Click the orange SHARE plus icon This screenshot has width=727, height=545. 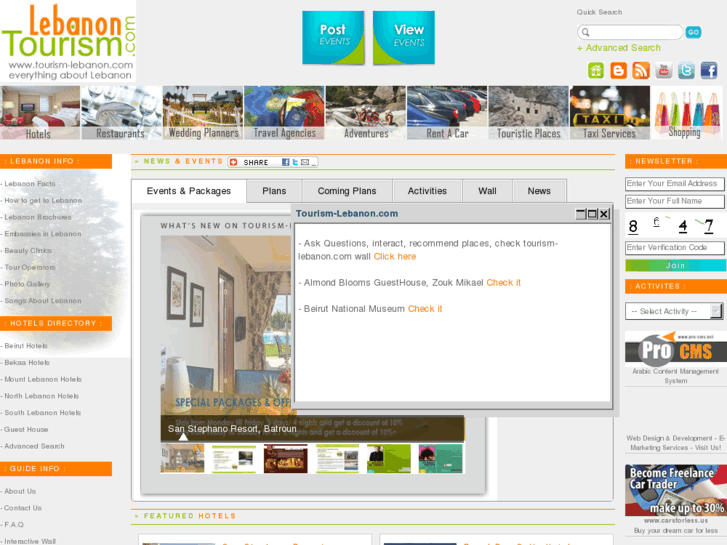pos(234,162)
